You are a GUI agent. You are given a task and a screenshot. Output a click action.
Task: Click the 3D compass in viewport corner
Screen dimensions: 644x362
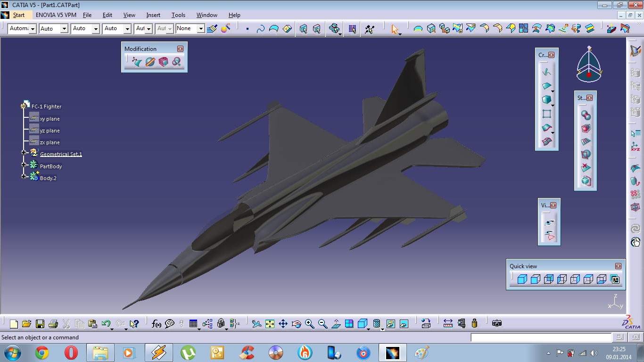click(589, 65)
